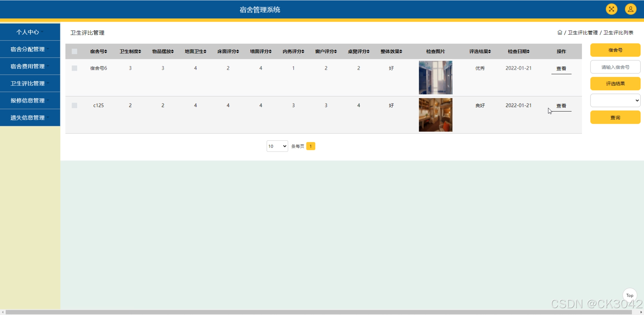This screenshot has height=315, width=644.
Task: Sort the table by 地面卫生 column
Action: coord(195,51)
